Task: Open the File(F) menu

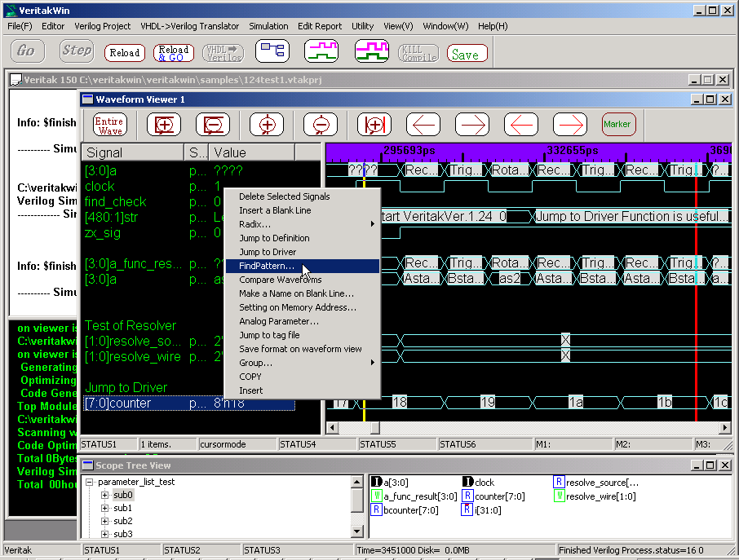Action: click(x=20, y=26)
